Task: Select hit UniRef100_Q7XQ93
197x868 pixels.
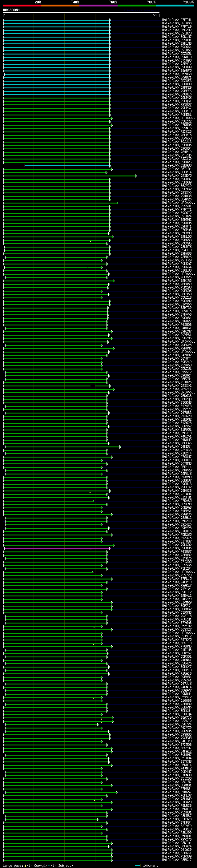Action: [x=177, y=60]
